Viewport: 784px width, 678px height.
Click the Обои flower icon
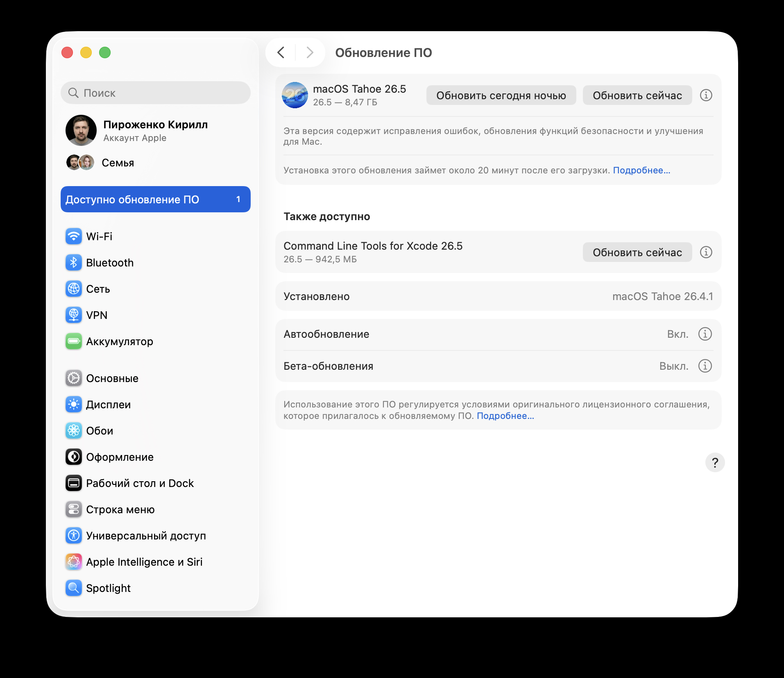(x=74, y=430)
